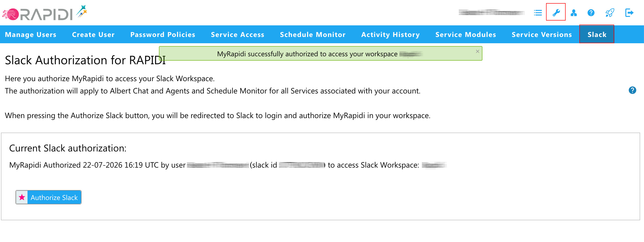Go to the Create User tab

(x=93, y=35)
